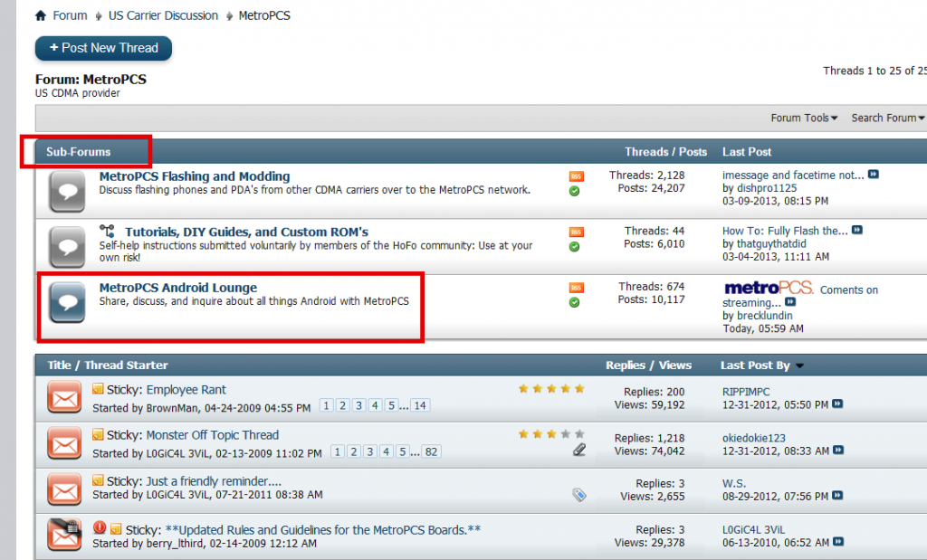Click the forum status icon for Tutorials, DIY Guides
The width and height of the screenshot is (927, 560).
point(67,247)
